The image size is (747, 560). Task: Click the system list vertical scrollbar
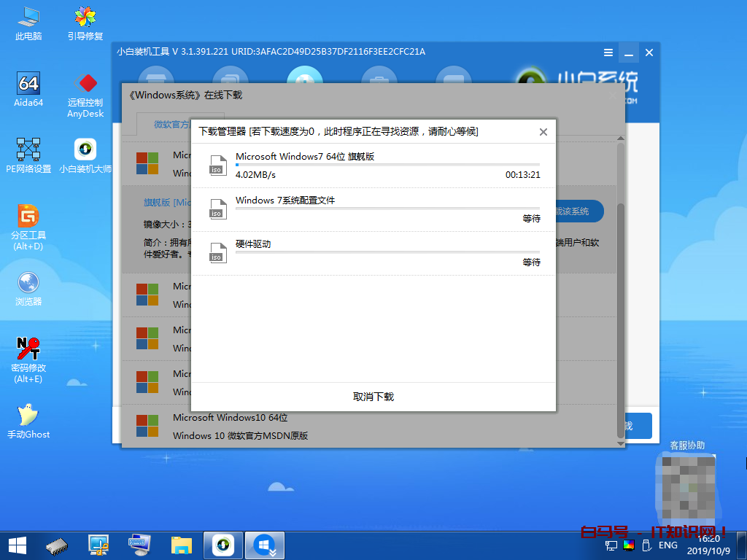point(620,292)
